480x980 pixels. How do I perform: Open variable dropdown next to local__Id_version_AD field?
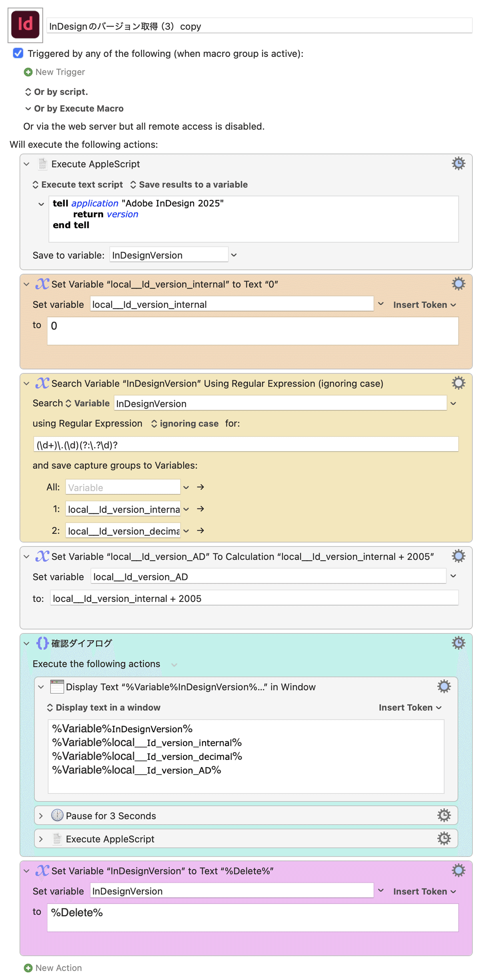pos(453,576)
